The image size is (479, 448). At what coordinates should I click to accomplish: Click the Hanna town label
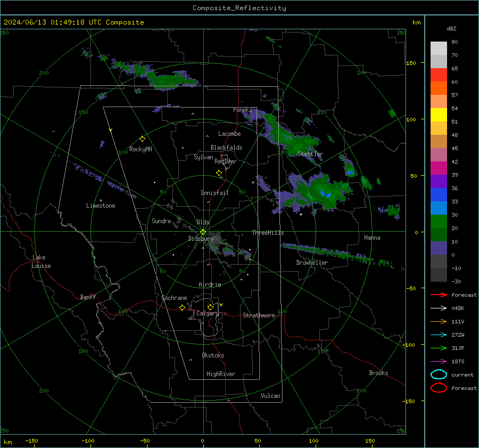point(372,238)
